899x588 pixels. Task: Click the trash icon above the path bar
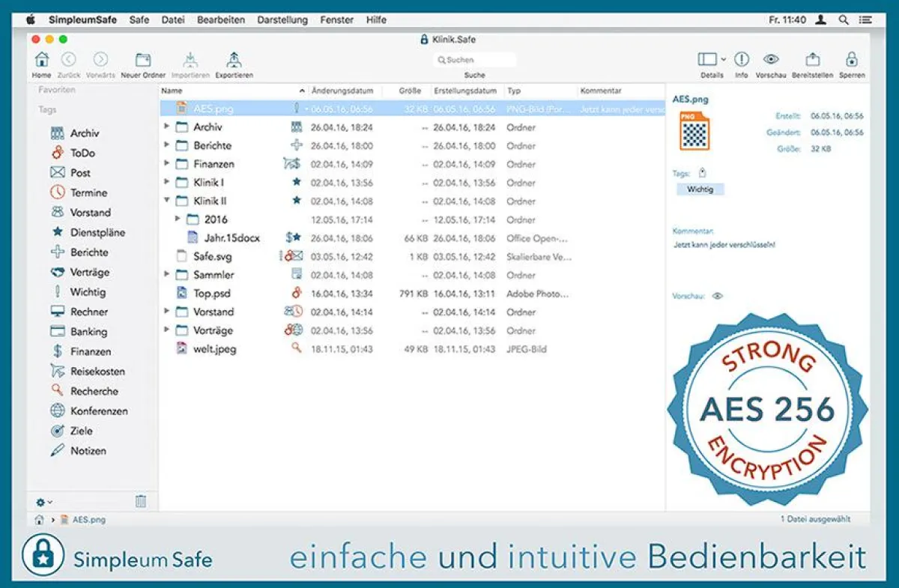click(142, 501)
